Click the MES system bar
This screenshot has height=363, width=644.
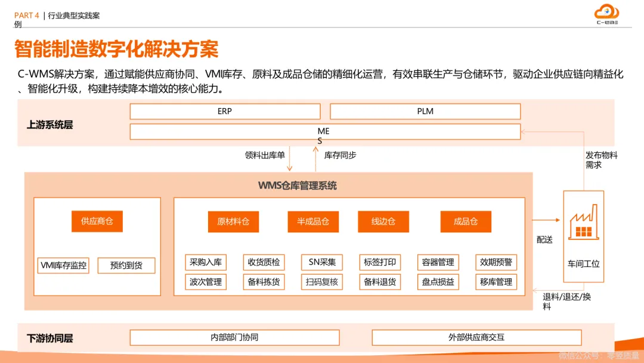pos(325,132)
